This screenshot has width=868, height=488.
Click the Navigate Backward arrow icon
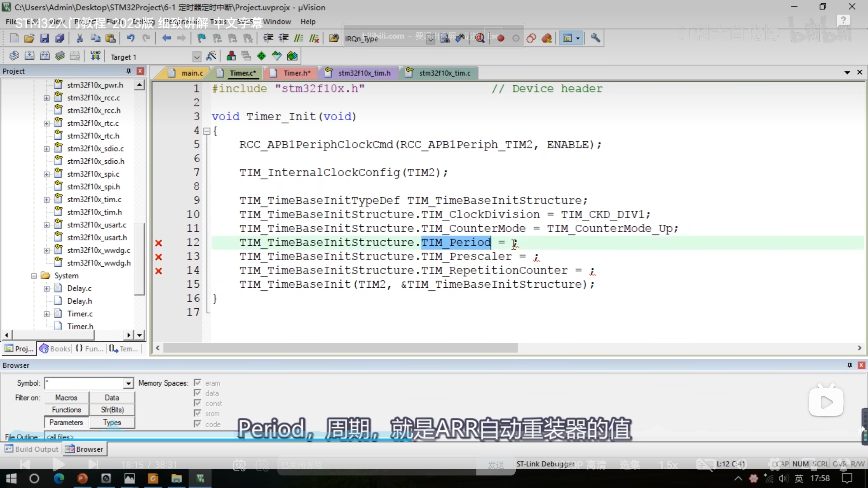click(x=166, y=38)
